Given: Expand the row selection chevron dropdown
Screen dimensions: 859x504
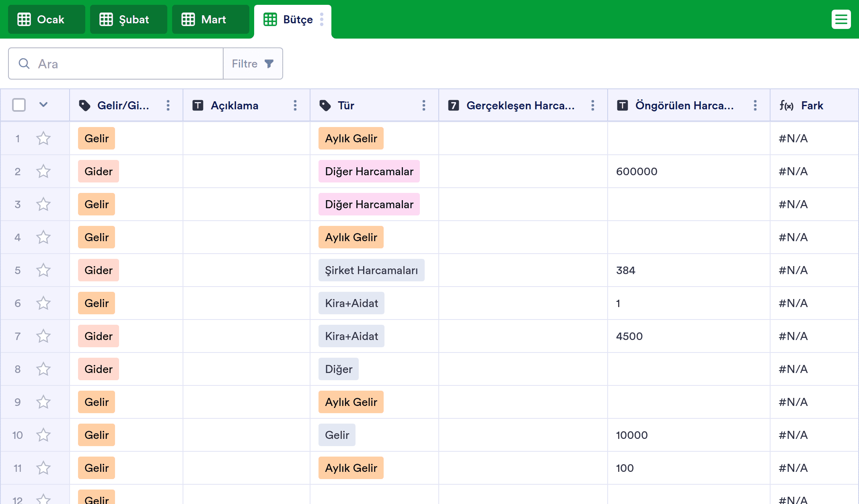Looking at the screenshot, I should point(43,105).
